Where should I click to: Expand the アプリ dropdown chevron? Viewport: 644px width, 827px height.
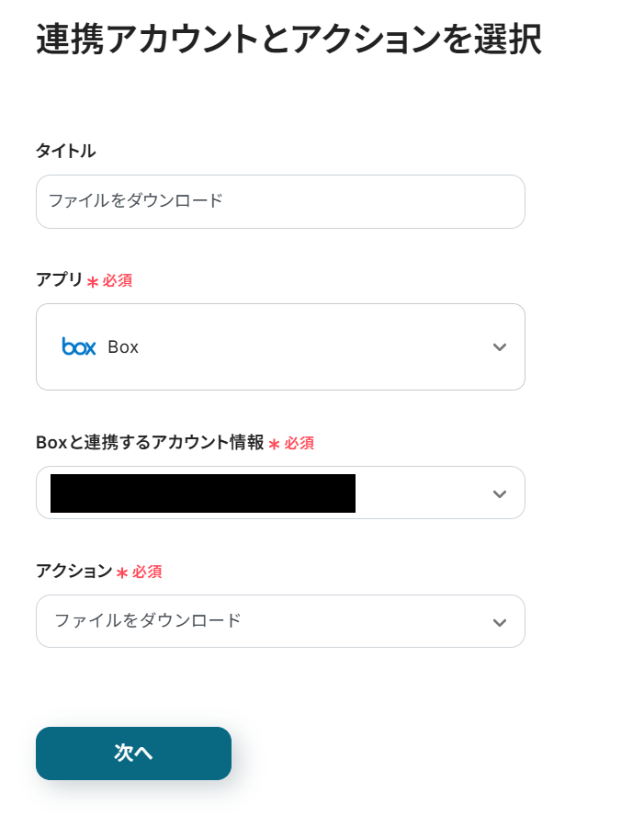tap(499, 347)
